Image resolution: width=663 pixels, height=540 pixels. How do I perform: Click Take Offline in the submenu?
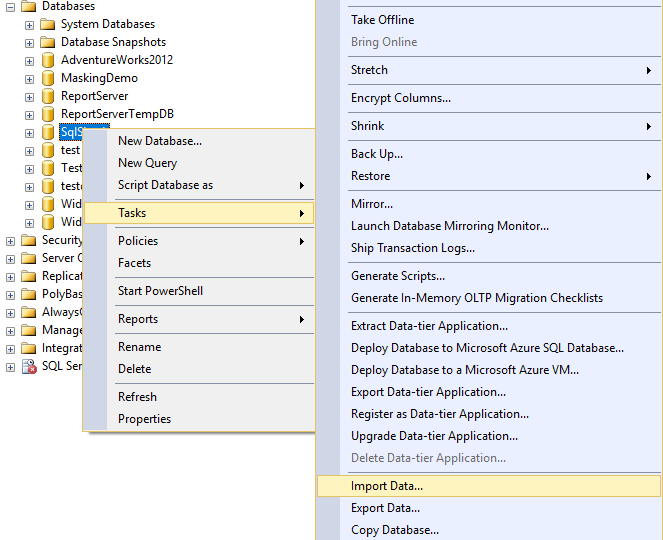click(382, 20)
